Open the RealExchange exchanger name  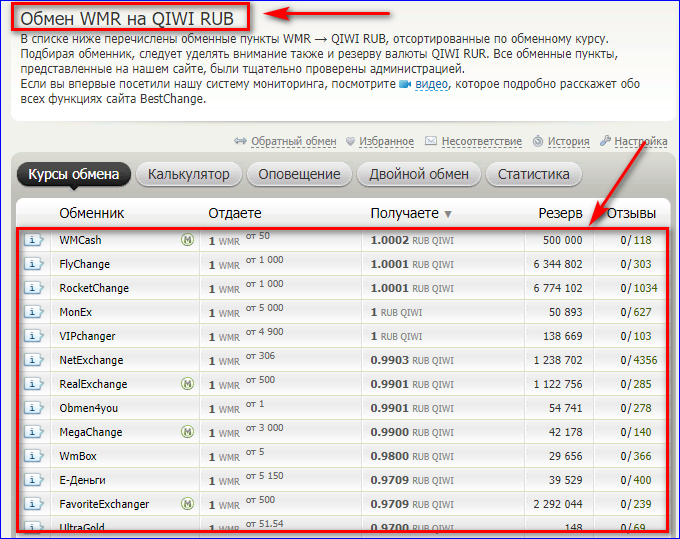93,384
